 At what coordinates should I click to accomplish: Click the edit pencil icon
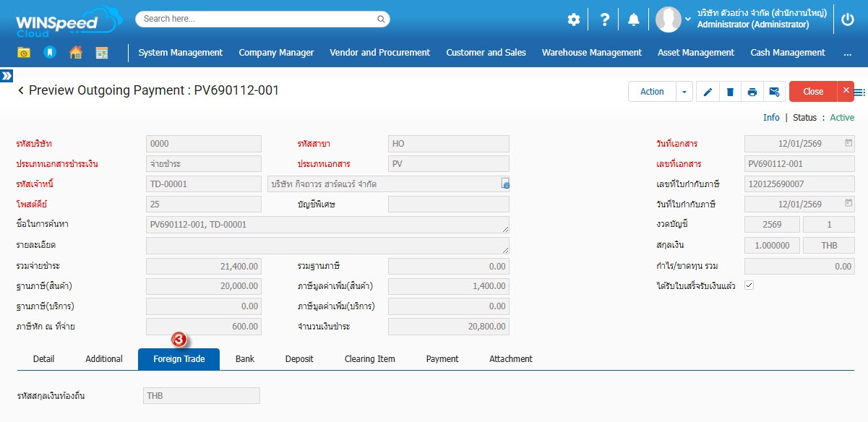pyautogui.click(x=708, y=92)
